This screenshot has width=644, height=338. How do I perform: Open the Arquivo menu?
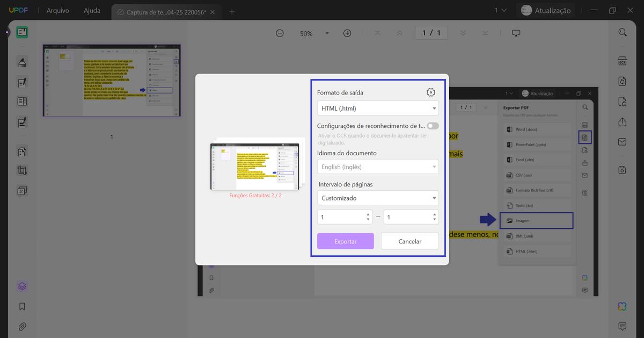[x=57, y=10]
